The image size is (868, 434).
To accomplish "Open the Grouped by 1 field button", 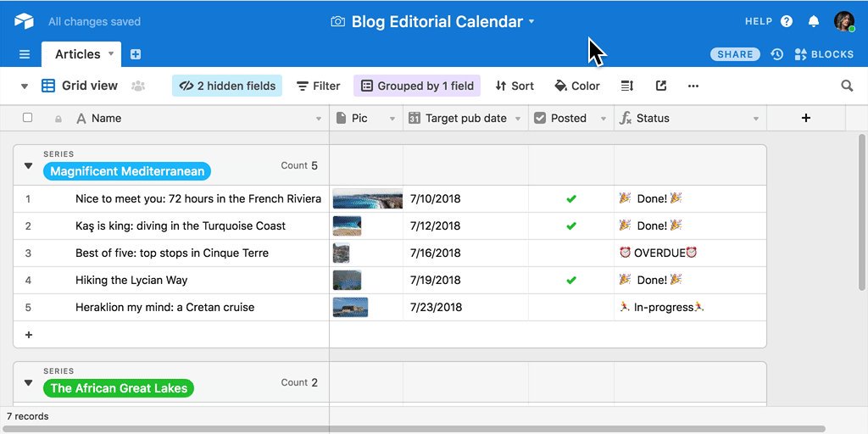I will (x=417, y=86).
